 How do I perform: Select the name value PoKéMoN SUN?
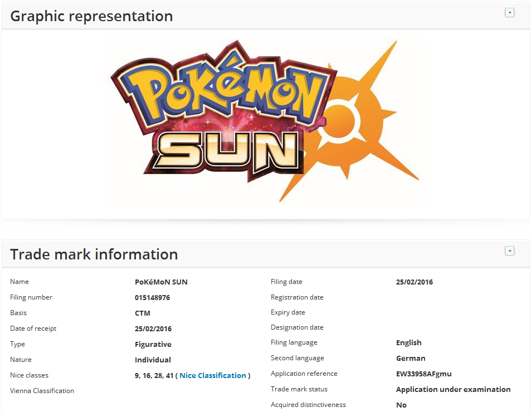click(x=161, y=282)
